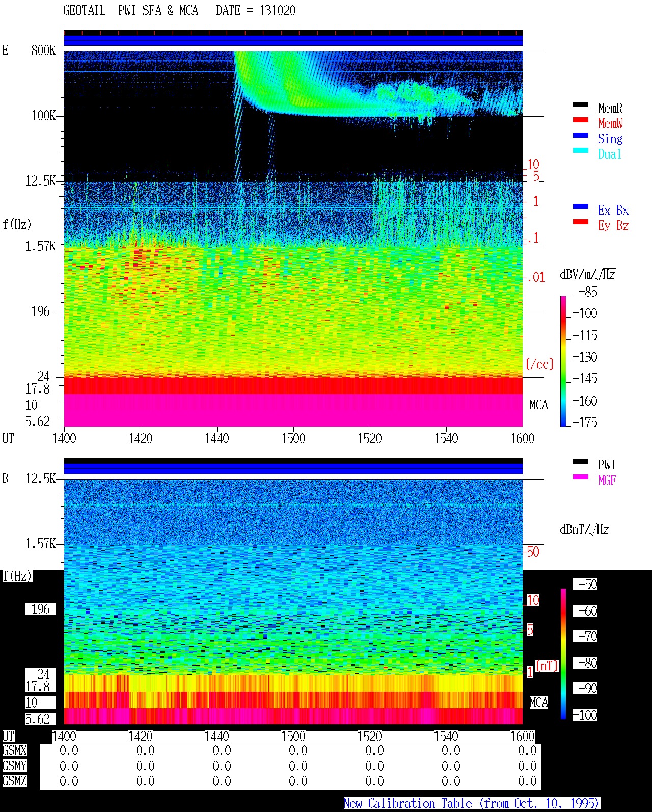Click the 1600 UT tick under the B spectrogram

(522, 736)
